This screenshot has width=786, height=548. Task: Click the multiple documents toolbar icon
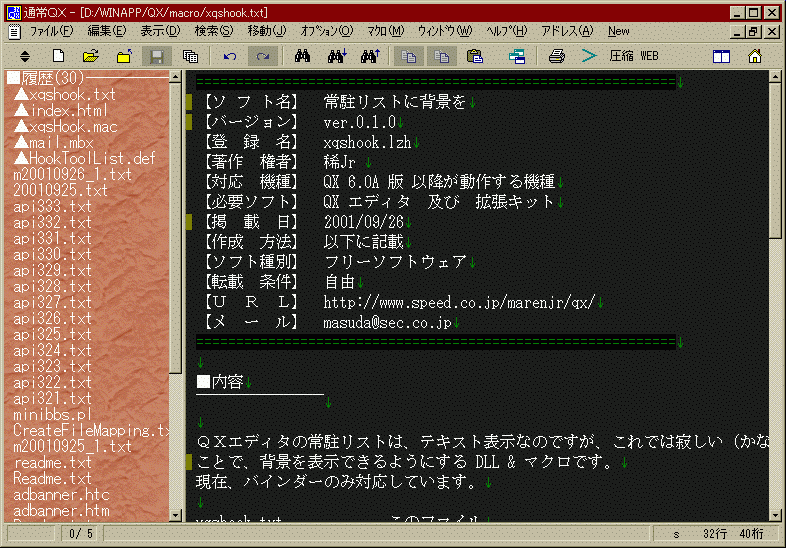coord(190,56)
